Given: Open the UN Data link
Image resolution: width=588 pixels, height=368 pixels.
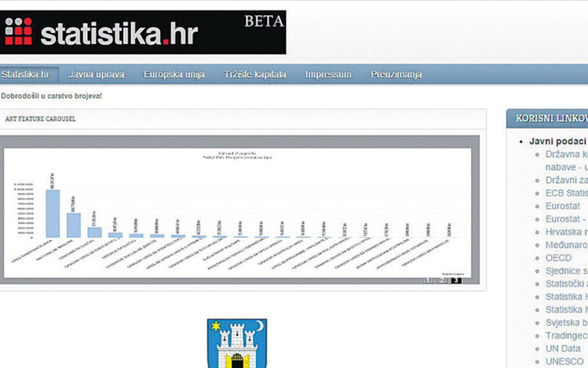Looking at the screenshot, I should pos(563,348).
